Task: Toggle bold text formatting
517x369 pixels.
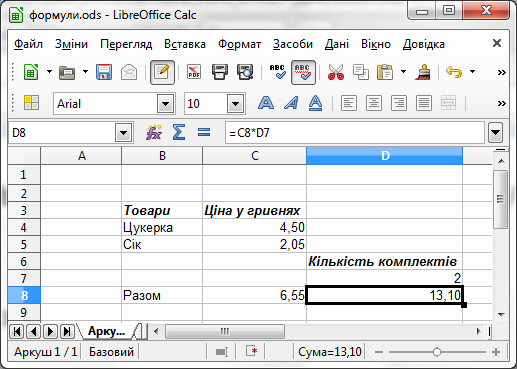Action: click(x=266, y=103)
